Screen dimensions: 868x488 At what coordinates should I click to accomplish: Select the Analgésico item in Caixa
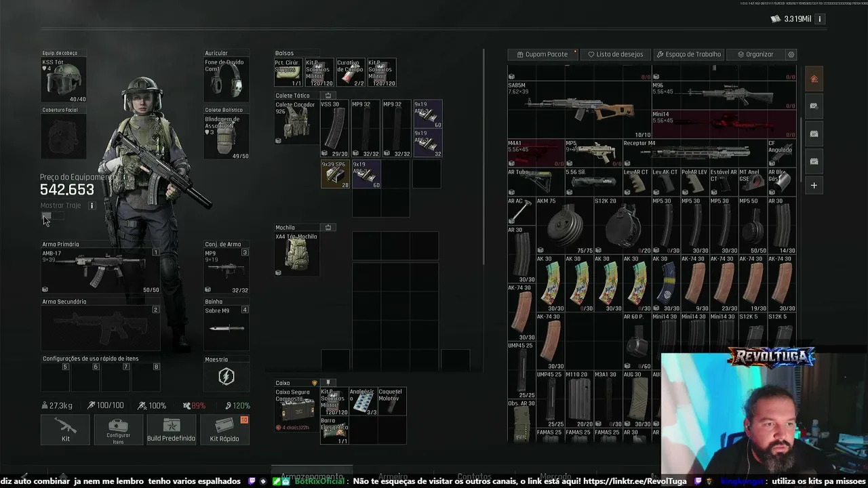(x=363, y=402)
